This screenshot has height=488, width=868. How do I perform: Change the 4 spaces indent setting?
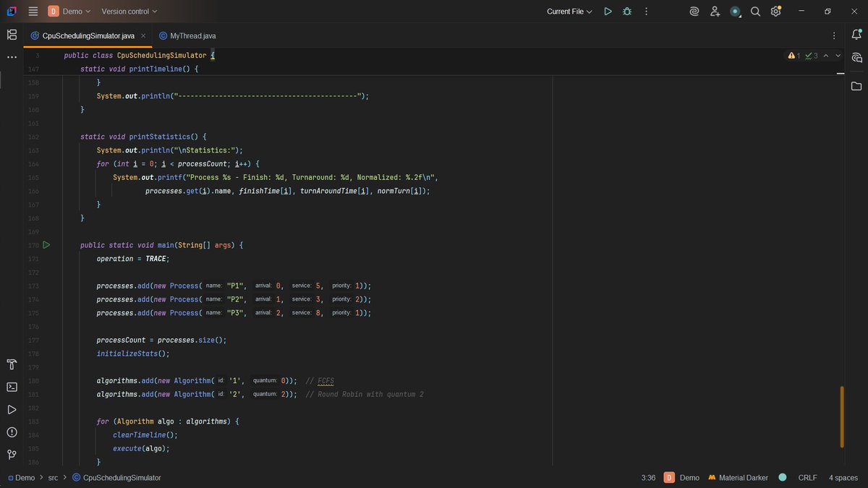point(843,478)
